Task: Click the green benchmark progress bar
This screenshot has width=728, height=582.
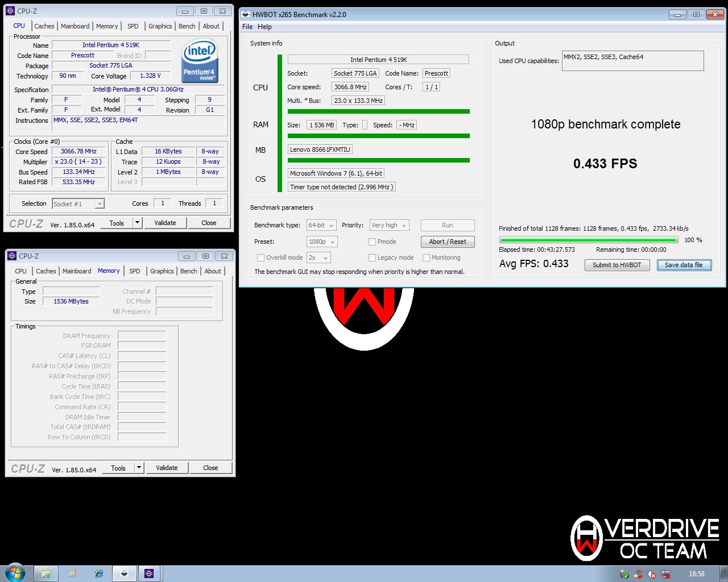Action: click(x=589, y=240)
